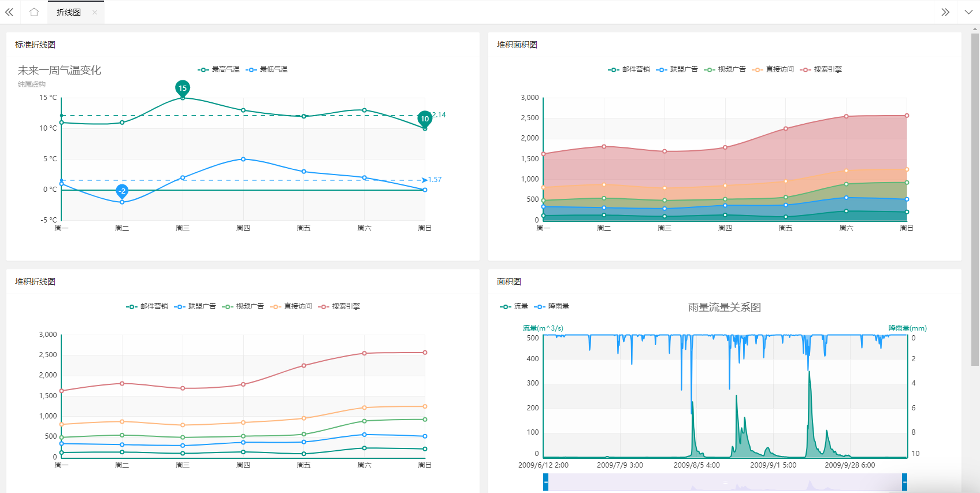Screen dimensions: 980x493
Task: Click the 2009/8/5 4:00 axis label
Action: [696, 465]
